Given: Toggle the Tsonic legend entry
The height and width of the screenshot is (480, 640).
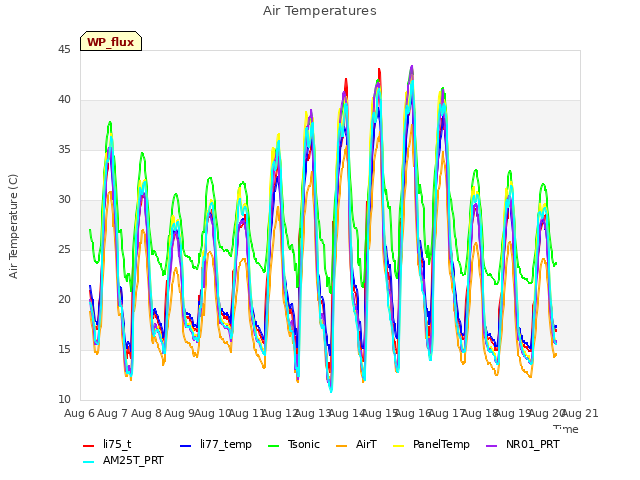Looking at the screenshot, I should (294, 444).
